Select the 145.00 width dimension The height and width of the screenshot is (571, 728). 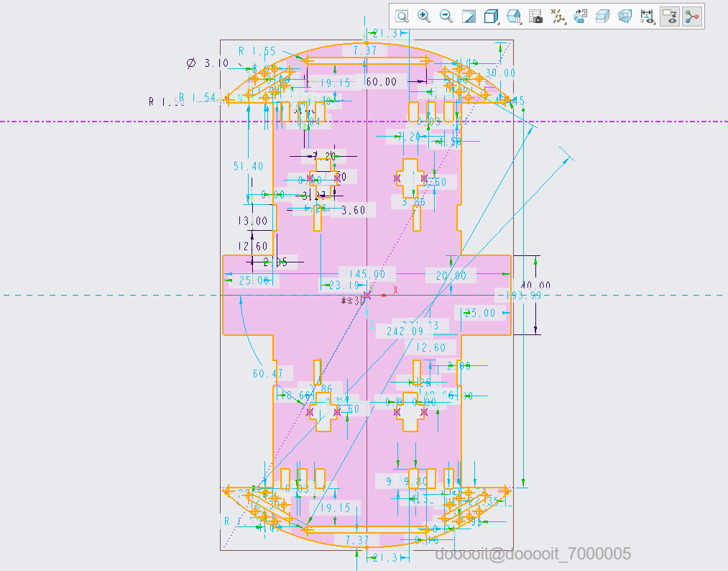367,274
